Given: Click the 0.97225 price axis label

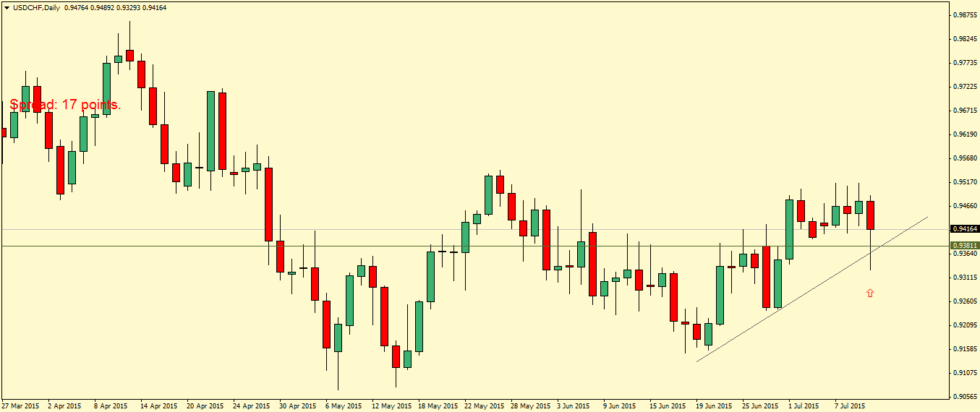Looking at the screenshot, I should point(966,86).
